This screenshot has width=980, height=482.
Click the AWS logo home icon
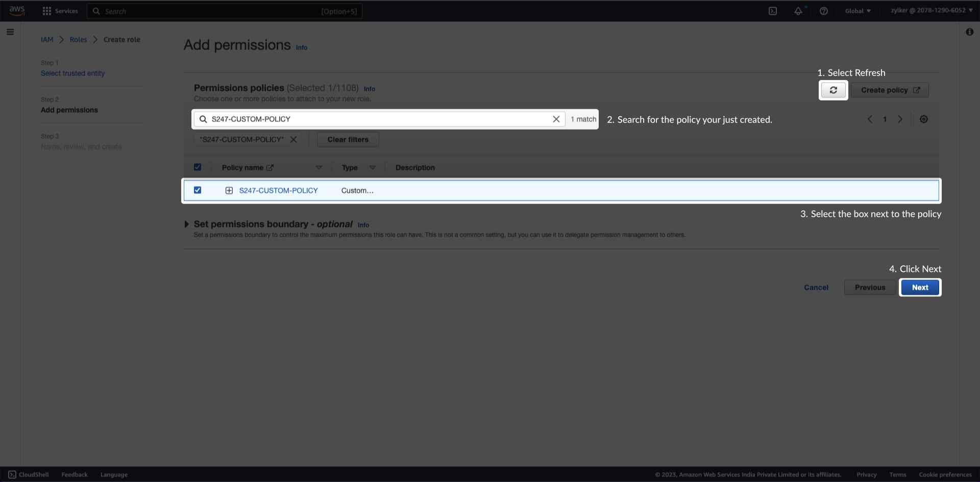(x=17, y=11)
